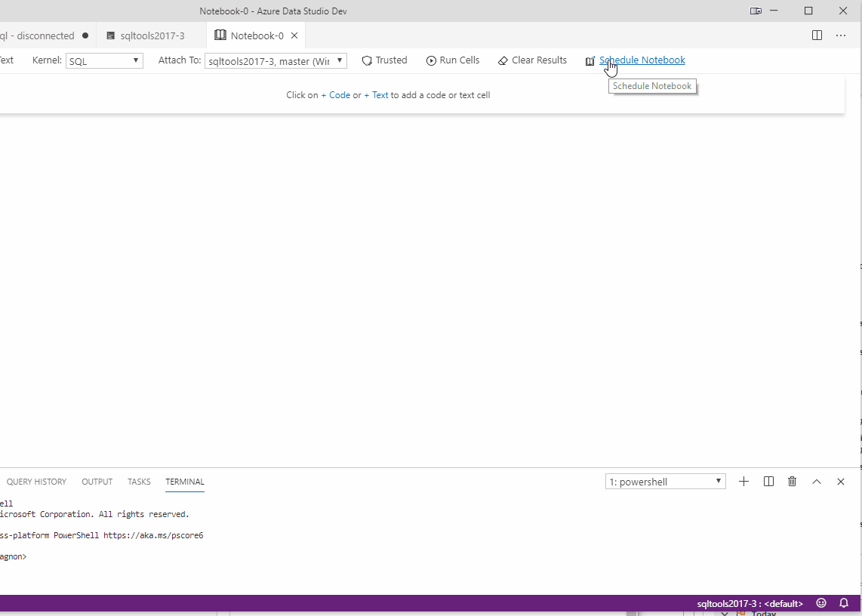
Task: Switch to the QUERY HISTORY tab
Action: click(x=35, y=482)
